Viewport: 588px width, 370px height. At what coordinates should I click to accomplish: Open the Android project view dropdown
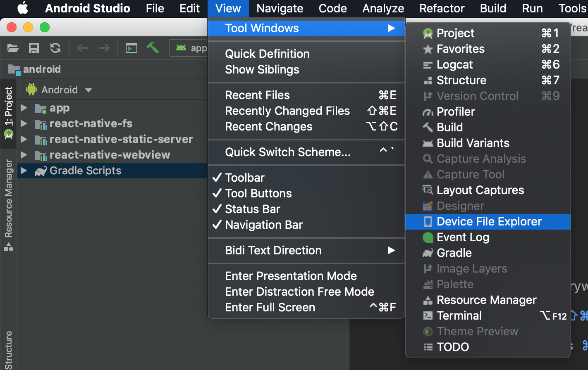[x=59, y=90]
